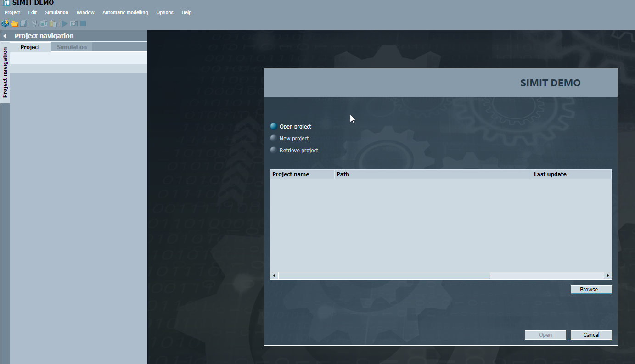This screenshot has height=364, width=635.
Task: Select the Retrieve project radio option
Action: 274,150
